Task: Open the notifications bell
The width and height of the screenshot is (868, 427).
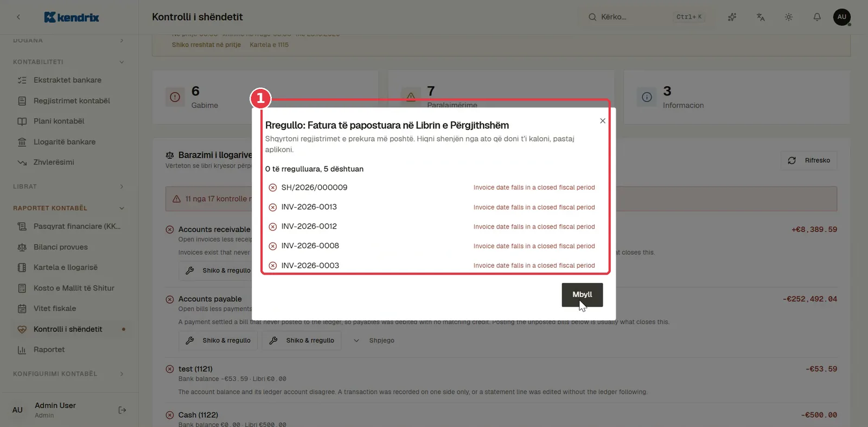Action: (817, 17)
